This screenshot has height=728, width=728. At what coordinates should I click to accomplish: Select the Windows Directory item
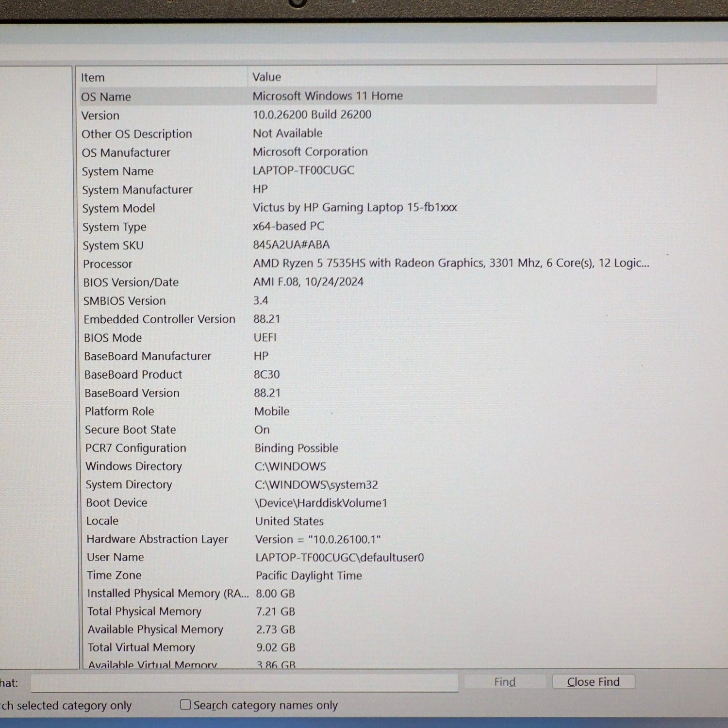[134, 466]
